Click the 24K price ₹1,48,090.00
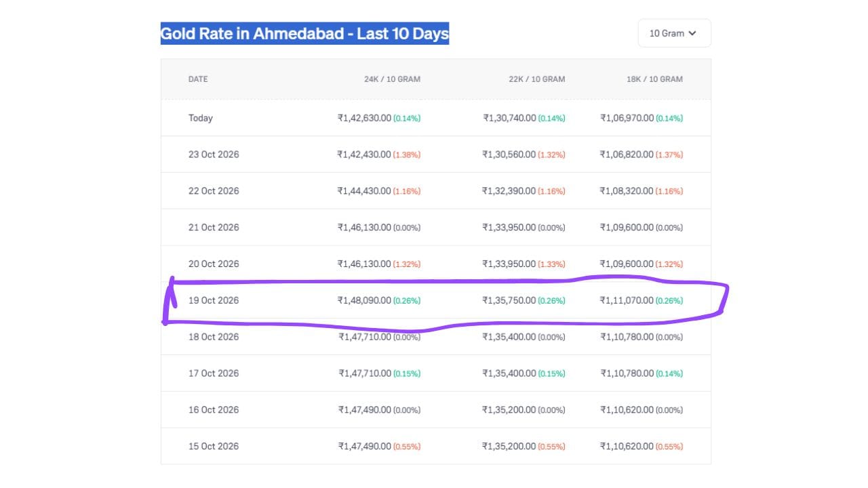 [x=364, y=300]
